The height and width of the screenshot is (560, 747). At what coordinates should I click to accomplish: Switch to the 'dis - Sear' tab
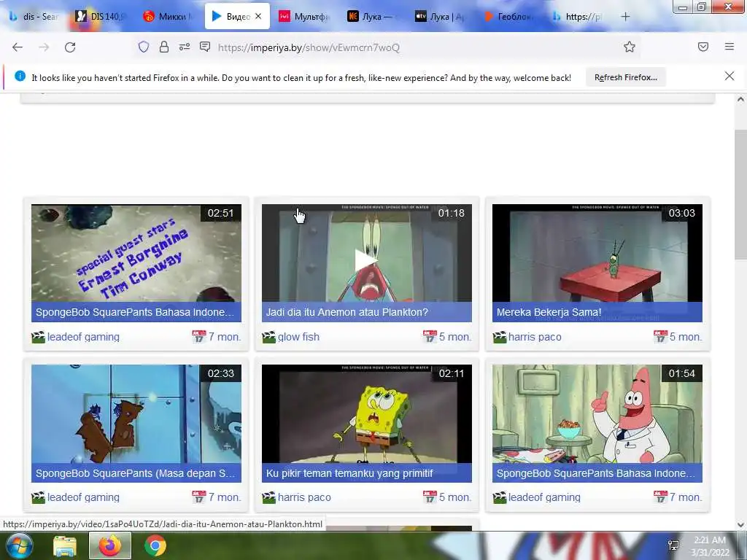34,17
